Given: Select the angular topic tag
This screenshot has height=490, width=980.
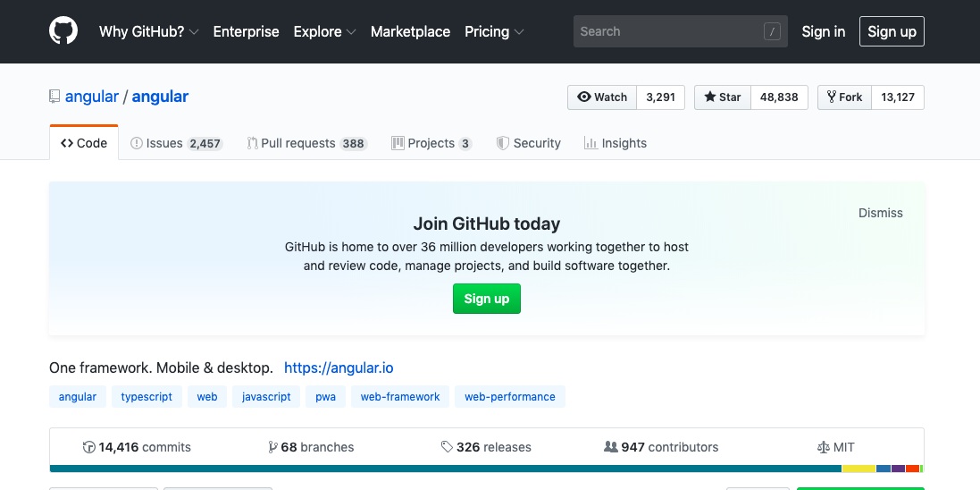Looking at the screenshot, I should click(x=78, y=396).
